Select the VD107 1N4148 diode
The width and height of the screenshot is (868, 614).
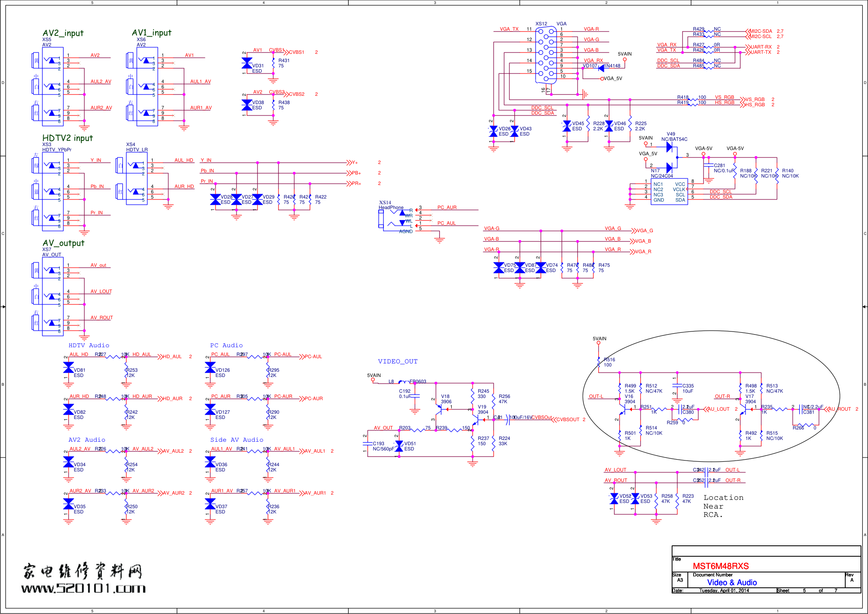coord(601,68)
